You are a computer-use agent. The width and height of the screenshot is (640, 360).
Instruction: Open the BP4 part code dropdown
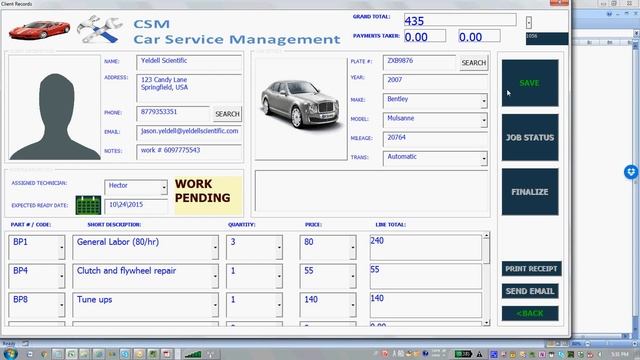click(62, 276)
